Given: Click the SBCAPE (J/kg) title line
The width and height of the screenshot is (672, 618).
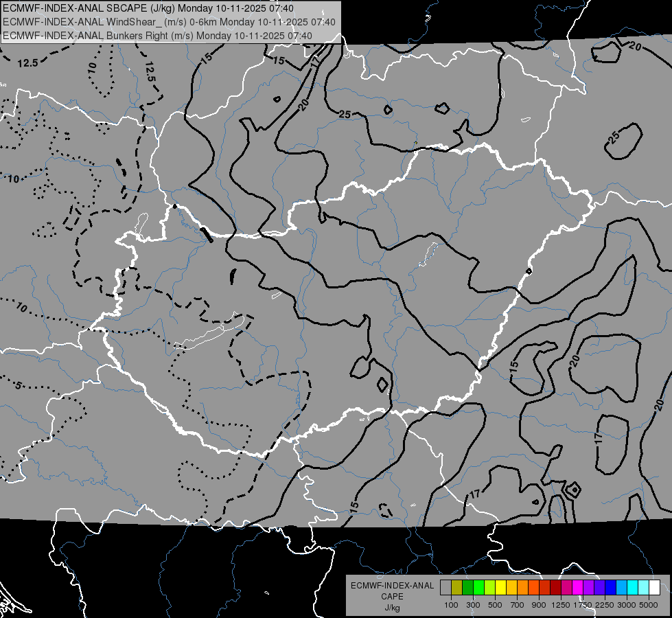Looking at the screenshot, I should [148, 8].
